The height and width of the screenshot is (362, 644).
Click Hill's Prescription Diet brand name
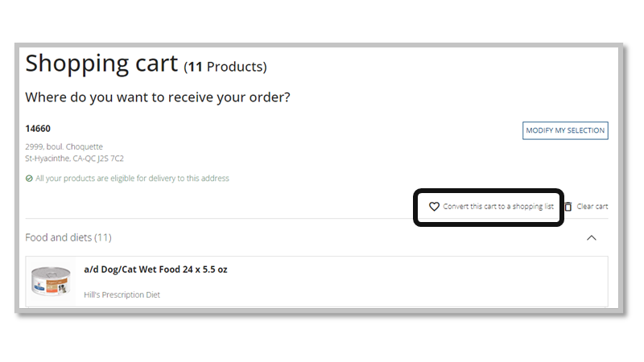(122, 295)
